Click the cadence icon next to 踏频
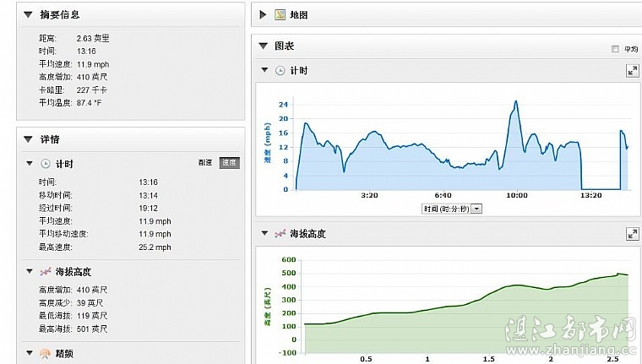This screenshot has width=642, height=364. (45, 353)
